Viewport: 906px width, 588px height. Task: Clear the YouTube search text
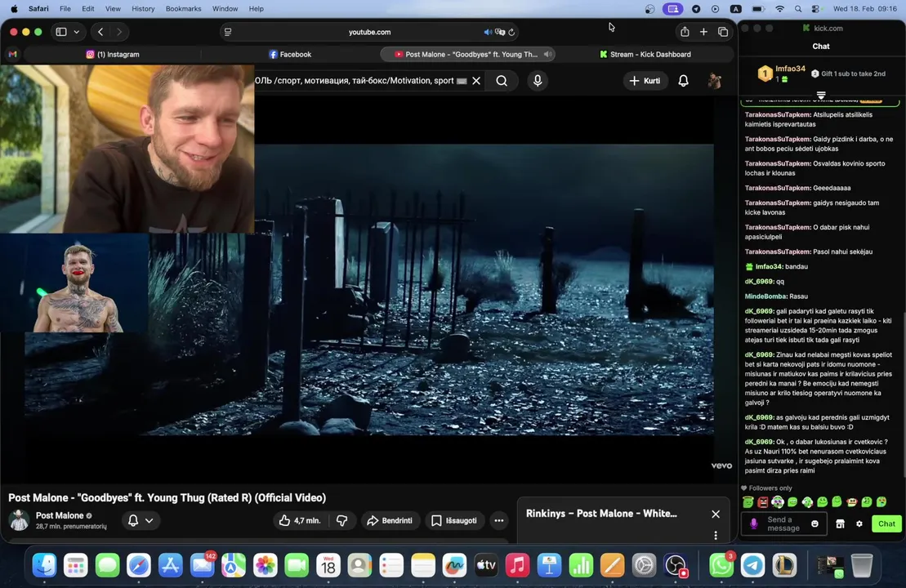click(476, 81)
